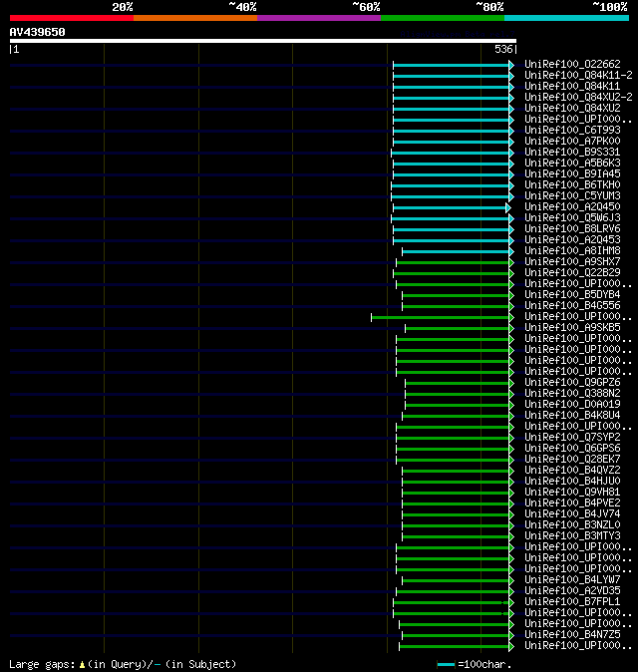
Task: Click the green alignment bar of Q9GPZ6
Action: pos(458,383)
